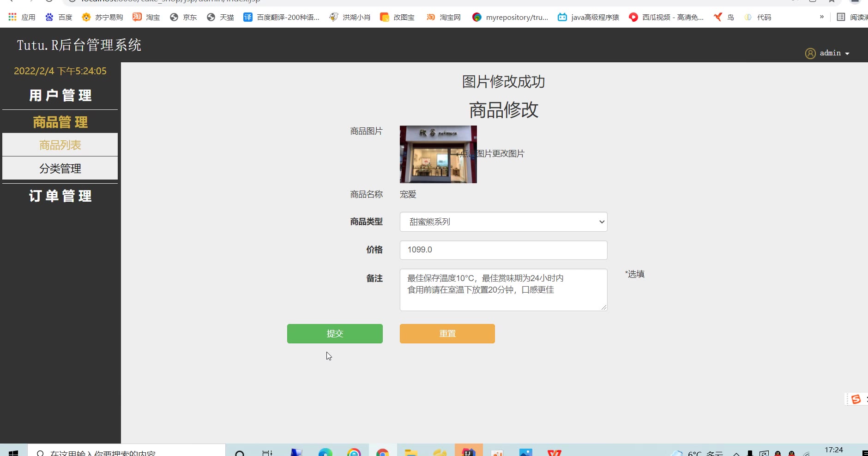Viewport: 868px width, 456px height.
Task: Go to 分类管理 page
Action: click(60, 168)
